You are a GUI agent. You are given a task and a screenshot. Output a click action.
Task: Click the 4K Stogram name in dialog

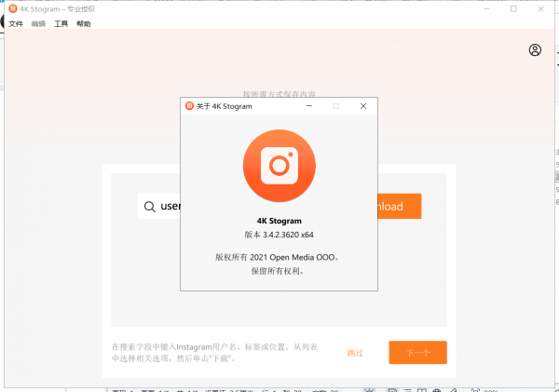(x=279, y=221)
